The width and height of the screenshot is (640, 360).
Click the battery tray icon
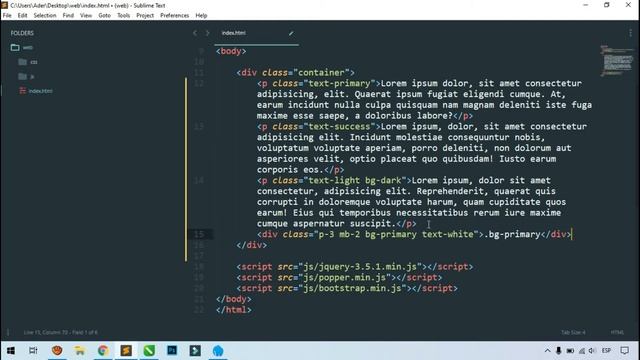tap(570, 351)
